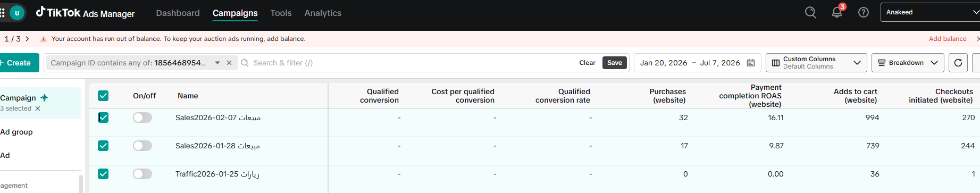Open the Breakdown dropdown
The height and width of the screenshot is (193, 980).
click(x=908, y=63)
